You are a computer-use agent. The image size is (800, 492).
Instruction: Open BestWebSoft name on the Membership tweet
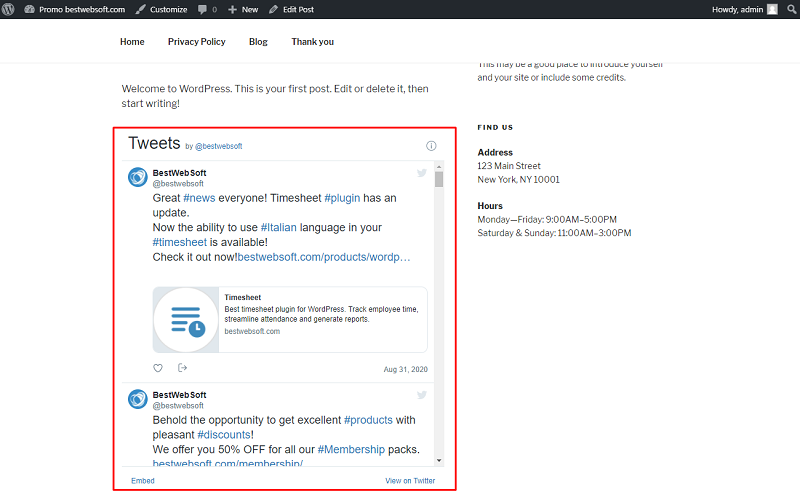(x=180, y=395)
